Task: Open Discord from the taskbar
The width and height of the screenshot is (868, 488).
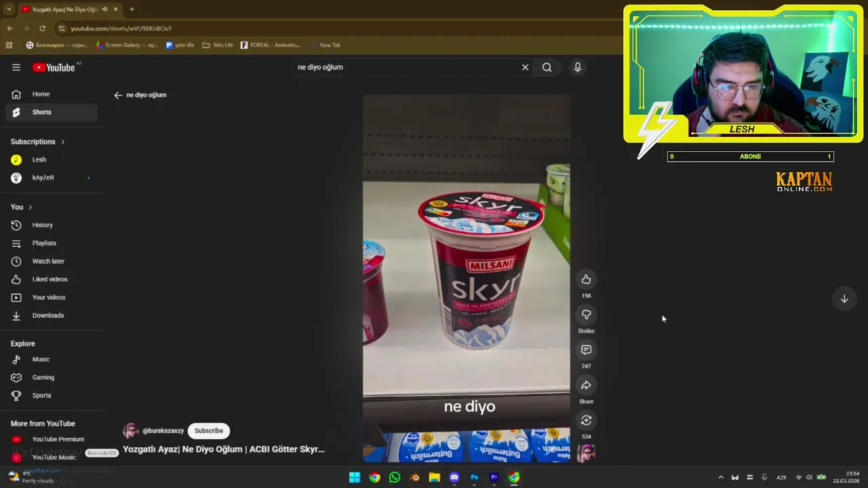Action: click(454, 477)
